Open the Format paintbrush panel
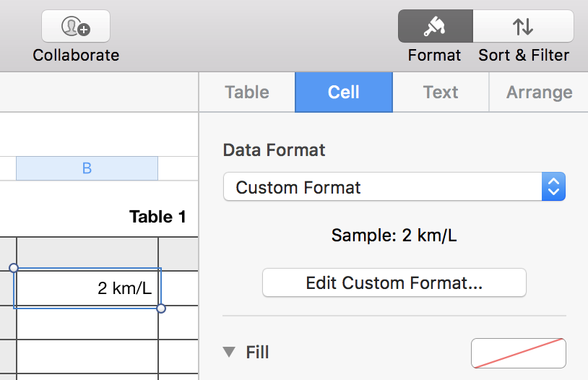 435,27
